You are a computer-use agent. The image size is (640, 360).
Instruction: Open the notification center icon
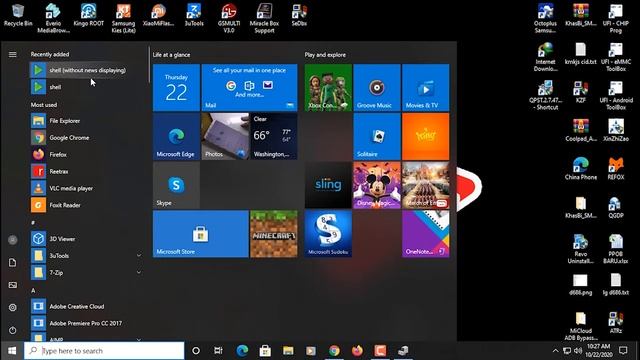[x=623, y=351]
